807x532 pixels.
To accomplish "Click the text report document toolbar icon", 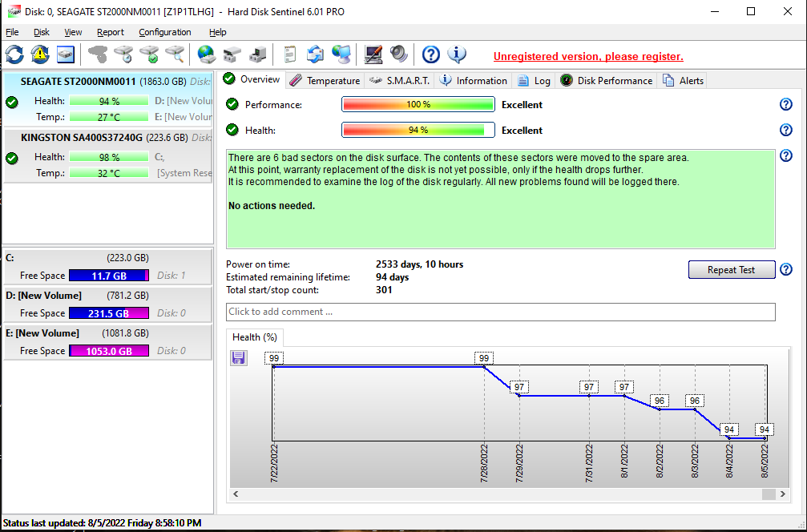I will click(290, 54).
